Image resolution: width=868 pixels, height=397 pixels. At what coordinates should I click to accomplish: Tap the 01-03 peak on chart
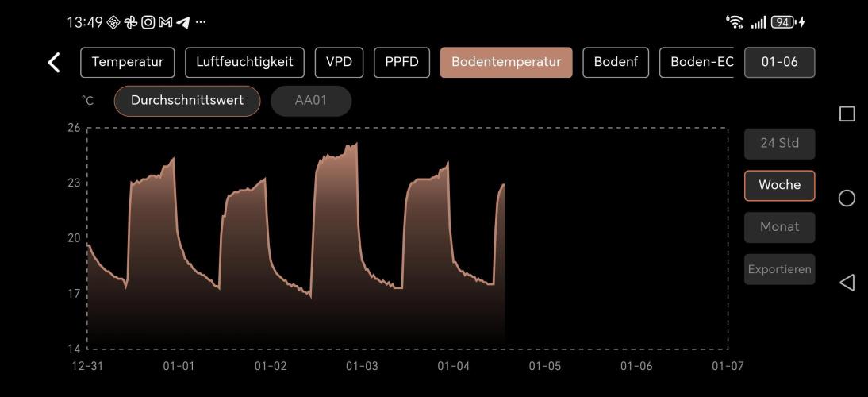pyautogui.click(x=355, y=145)
